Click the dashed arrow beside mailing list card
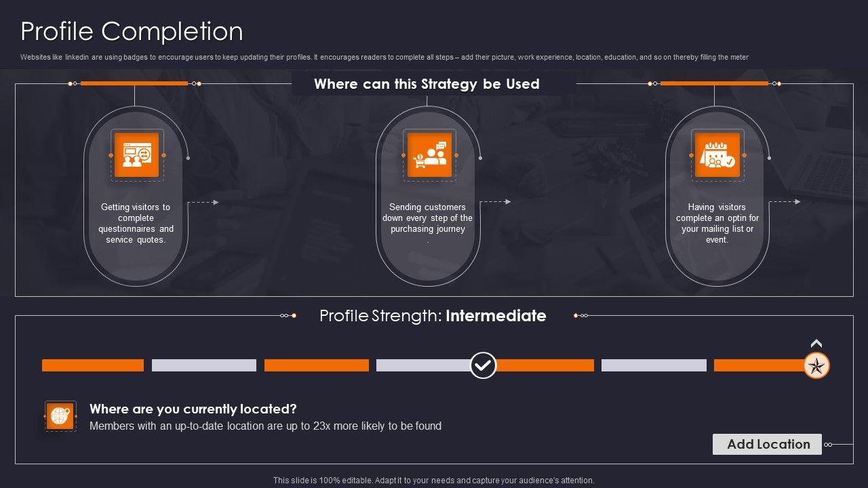The width and height of the screenshot is (868, 488). [x=785, y=202]
